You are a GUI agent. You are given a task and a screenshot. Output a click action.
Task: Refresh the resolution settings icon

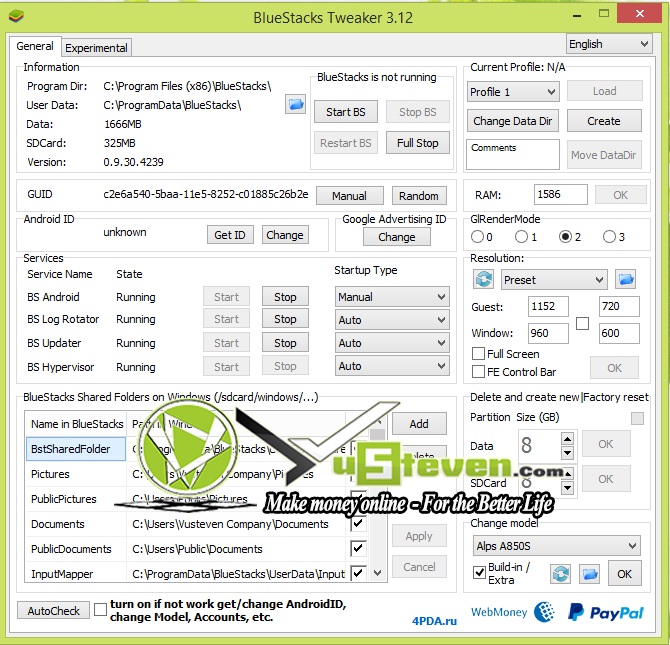(x=483, y=280)
